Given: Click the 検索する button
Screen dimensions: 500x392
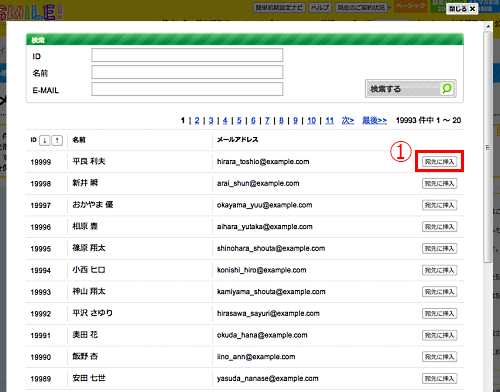Looking at the screenshot, I should pos(411,89).
